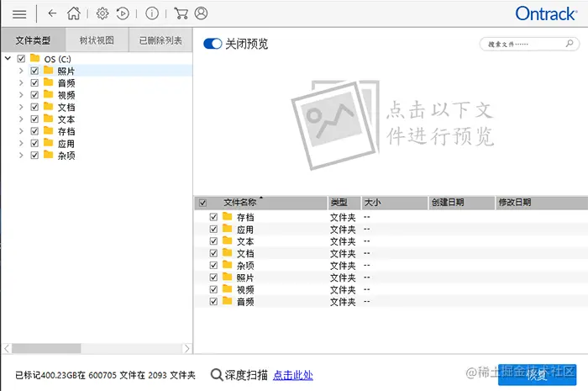Click the 照片 folder icon in tree
The image size is (588, 391).
[49, 70]
